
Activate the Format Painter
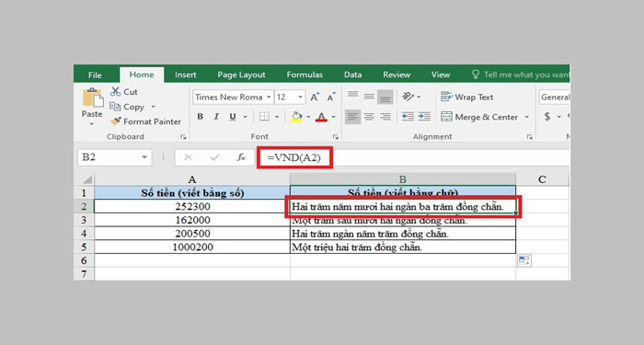pyautogui.click(x=145, y=121)
